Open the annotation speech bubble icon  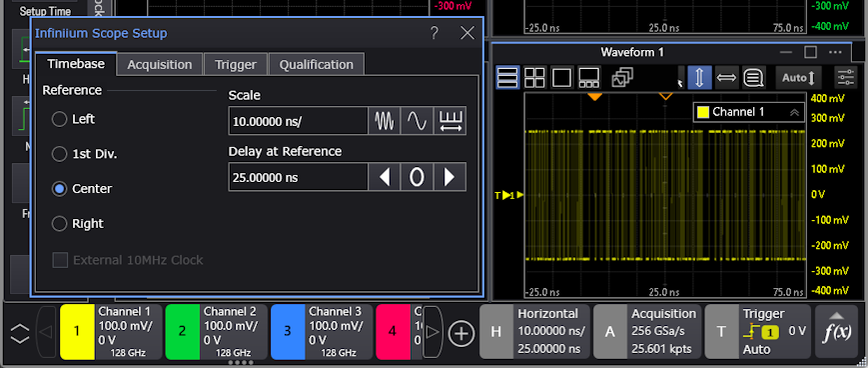753,78
